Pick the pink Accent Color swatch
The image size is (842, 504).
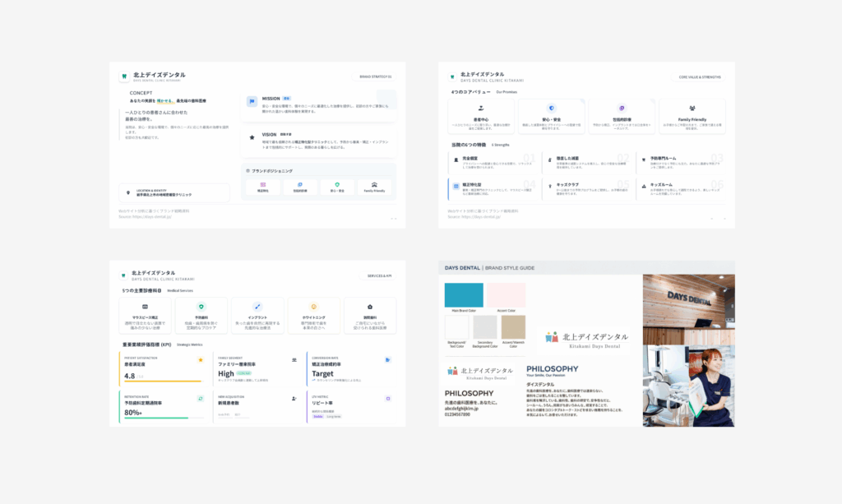click(x=505, y=295)
